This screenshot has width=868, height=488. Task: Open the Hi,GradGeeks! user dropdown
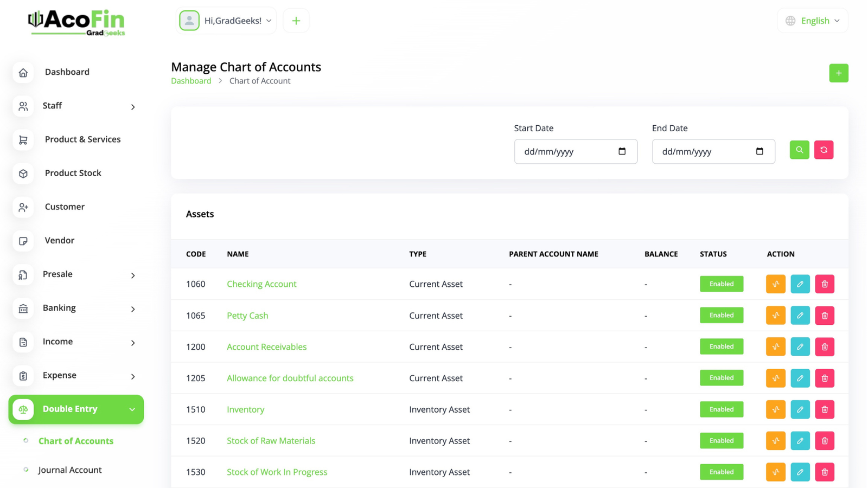coord(226,21)
